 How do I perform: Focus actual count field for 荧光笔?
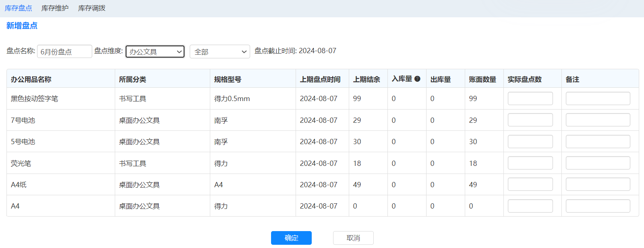pos(530,163)
